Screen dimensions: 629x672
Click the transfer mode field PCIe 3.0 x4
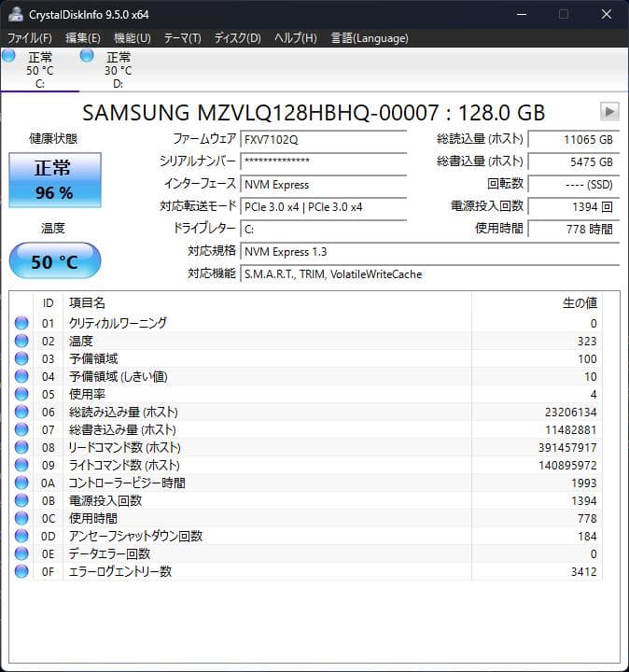324,207
